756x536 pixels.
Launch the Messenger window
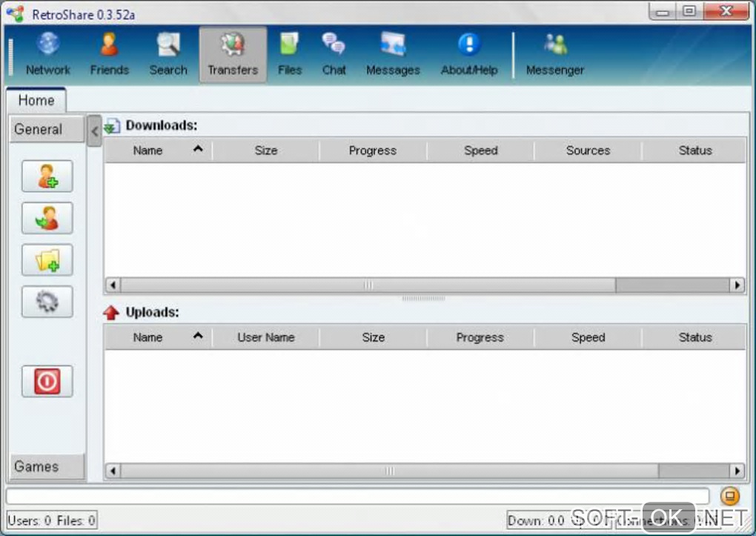click(x=555, y=55)
